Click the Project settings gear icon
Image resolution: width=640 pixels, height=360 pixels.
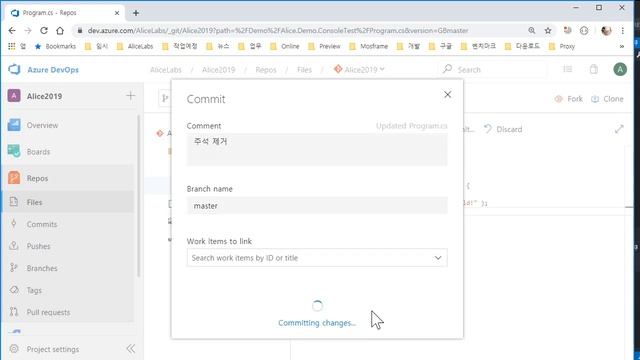click(14, 349)
